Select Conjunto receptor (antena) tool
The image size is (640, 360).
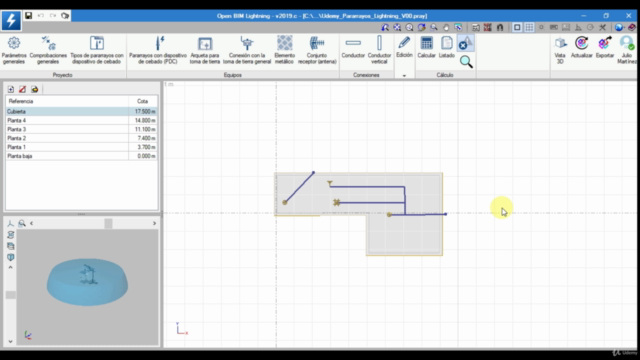pos(317,50)
